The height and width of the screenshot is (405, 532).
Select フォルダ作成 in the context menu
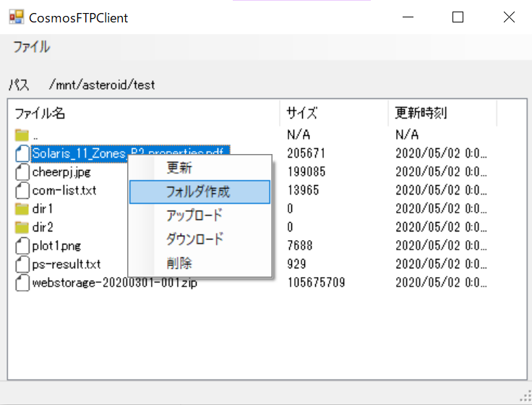pyautogui.click(x=198, y=192)
